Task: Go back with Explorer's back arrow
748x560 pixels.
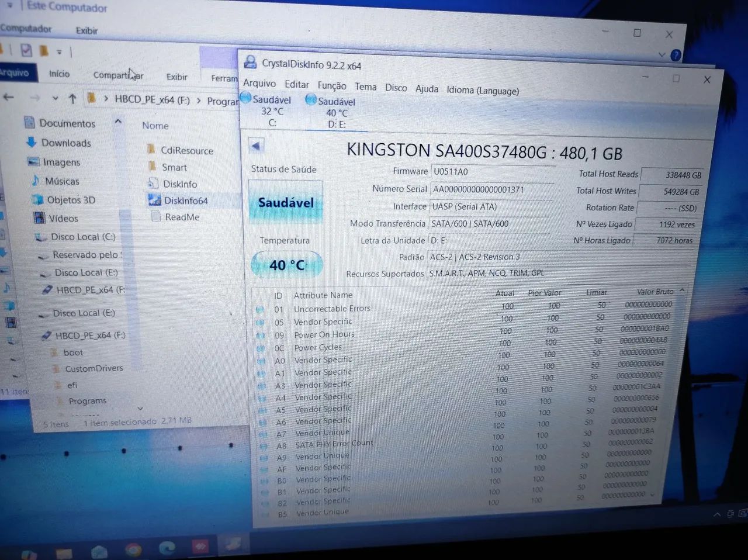Action: pyautogui.click(x=9, y=97)
